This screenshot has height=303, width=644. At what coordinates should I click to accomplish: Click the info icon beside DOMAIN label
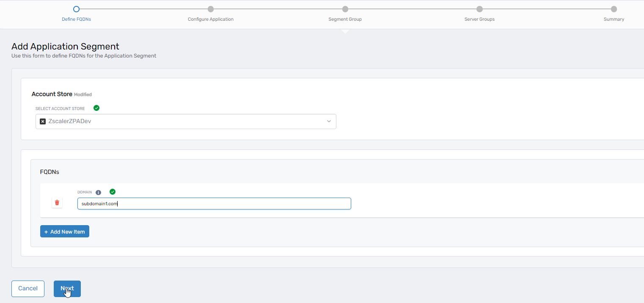pos(98,193)
